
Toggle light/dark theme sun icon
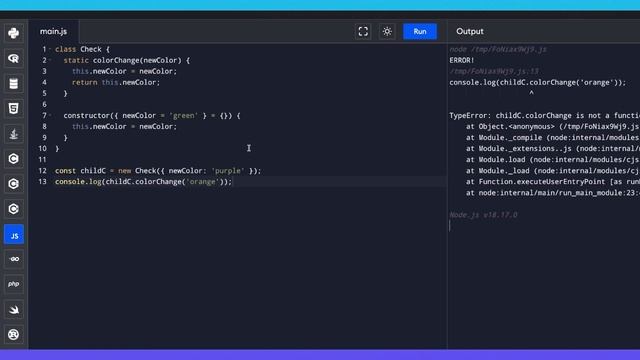tap(387, 31)
